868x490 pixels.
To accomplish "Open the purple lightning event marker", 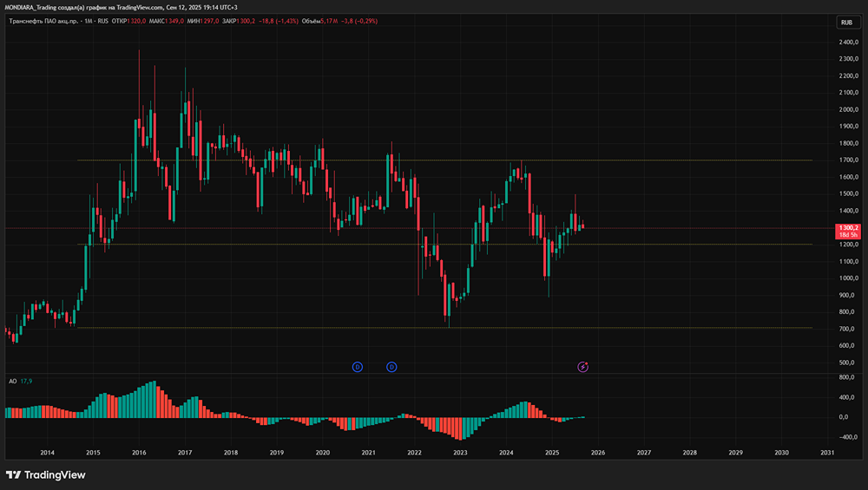I will click(583, 367).
